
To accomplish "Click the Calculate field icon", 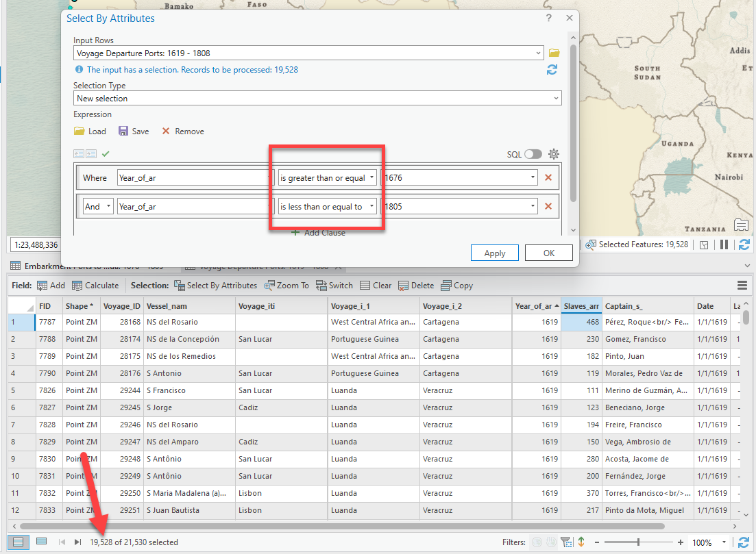I will 78,286.
